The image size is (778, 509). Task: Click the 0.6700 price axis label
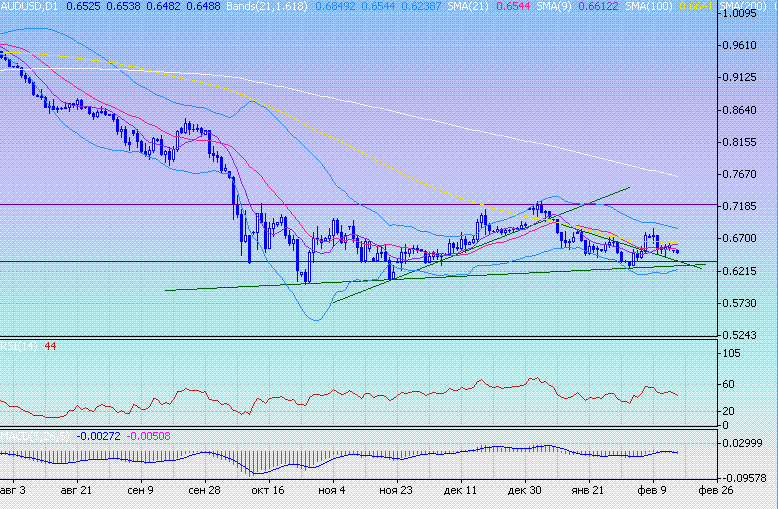(x=738, y=238)
